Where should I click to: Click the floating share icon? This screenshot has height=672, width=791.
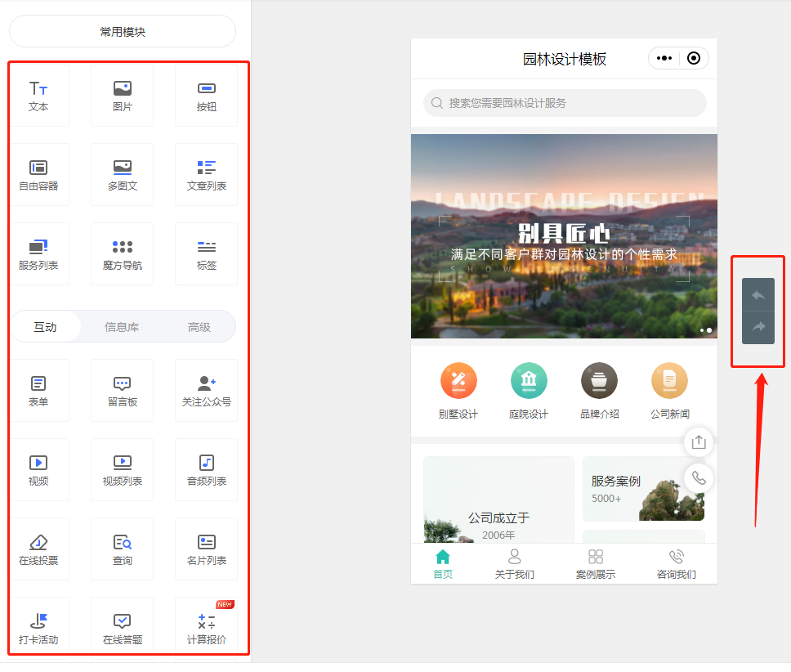(x=699, y=442)
